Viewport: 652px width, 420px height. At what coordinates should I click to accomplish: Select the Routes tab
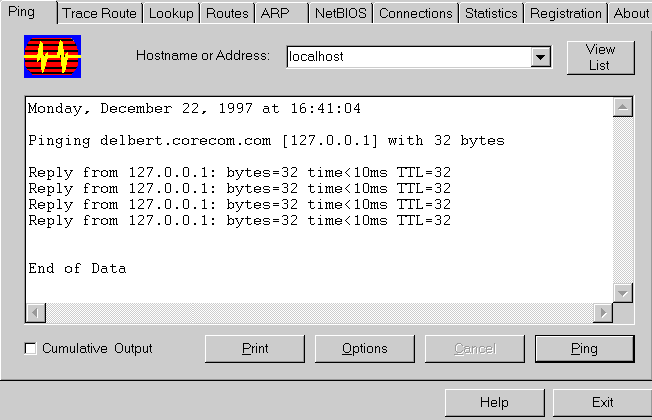[227, 13]
